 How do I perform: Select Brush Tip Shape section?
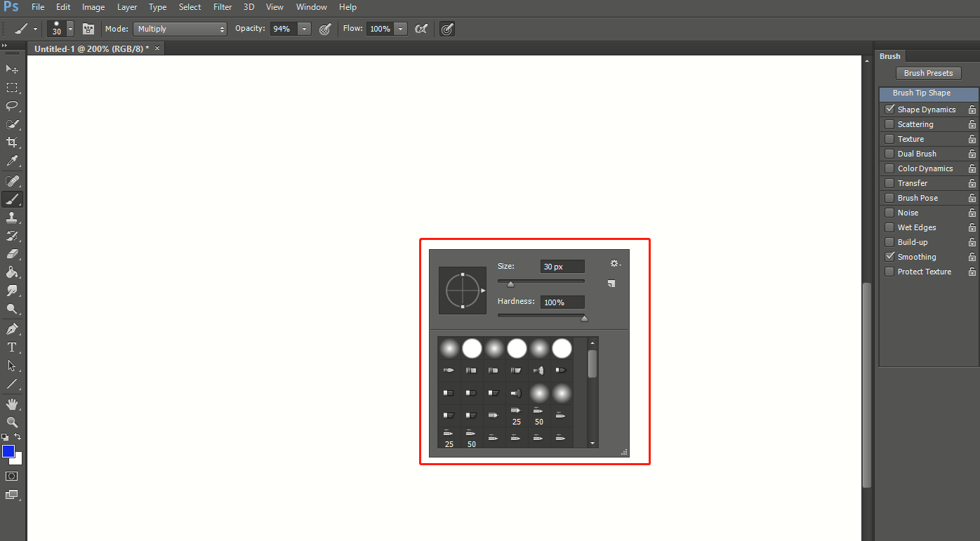(928, 93)
